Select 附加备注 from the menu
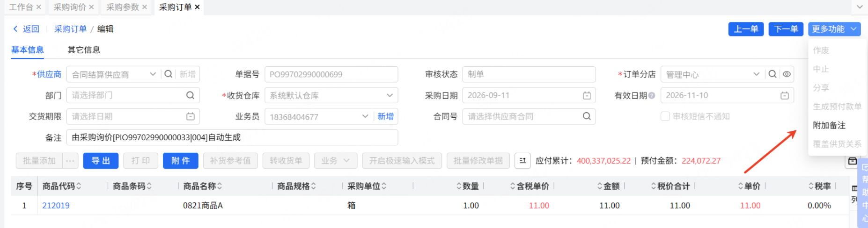 (x=829, y=125)
